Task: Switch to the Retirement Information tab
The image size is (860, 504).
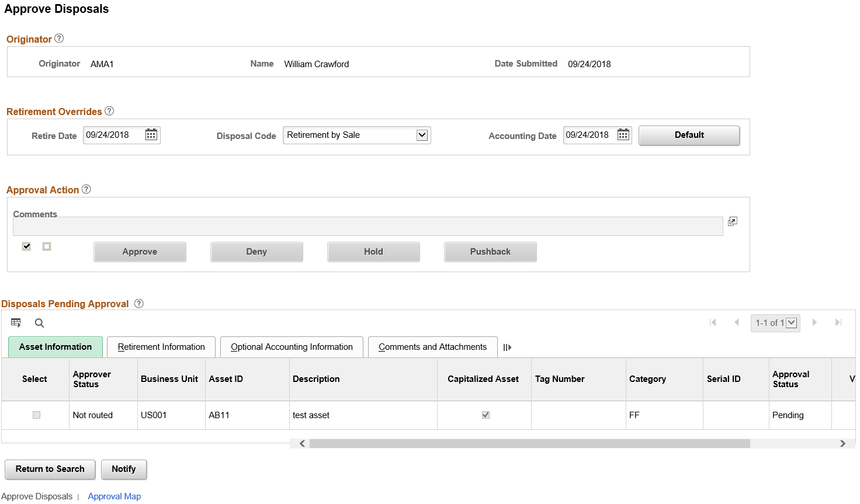Action: pos(161,347)
